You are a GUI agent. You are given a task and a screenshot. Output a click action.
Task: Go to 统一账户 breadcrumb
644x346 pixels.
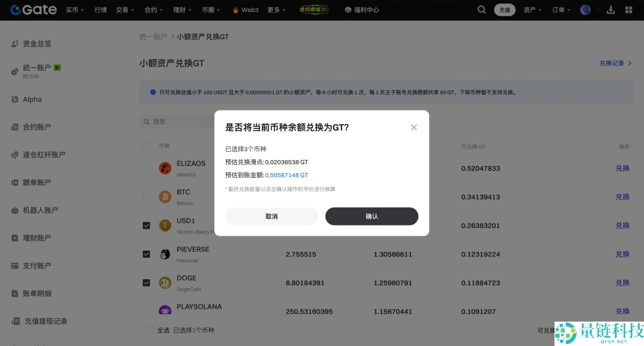point(153,37)
